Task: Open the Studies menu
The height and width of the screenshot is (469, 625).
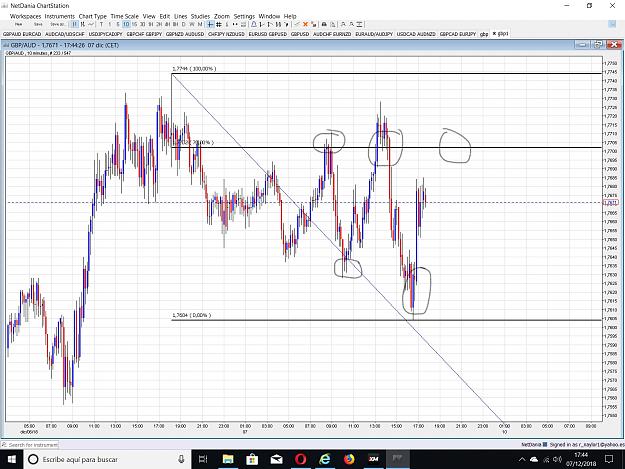Action: tap(200, 16)
